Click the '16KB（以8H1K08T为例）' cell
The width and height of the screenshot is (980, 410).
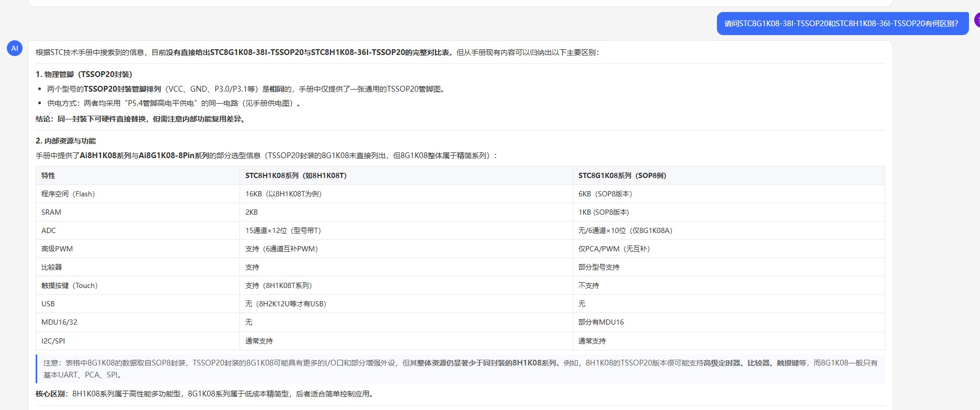406,194
